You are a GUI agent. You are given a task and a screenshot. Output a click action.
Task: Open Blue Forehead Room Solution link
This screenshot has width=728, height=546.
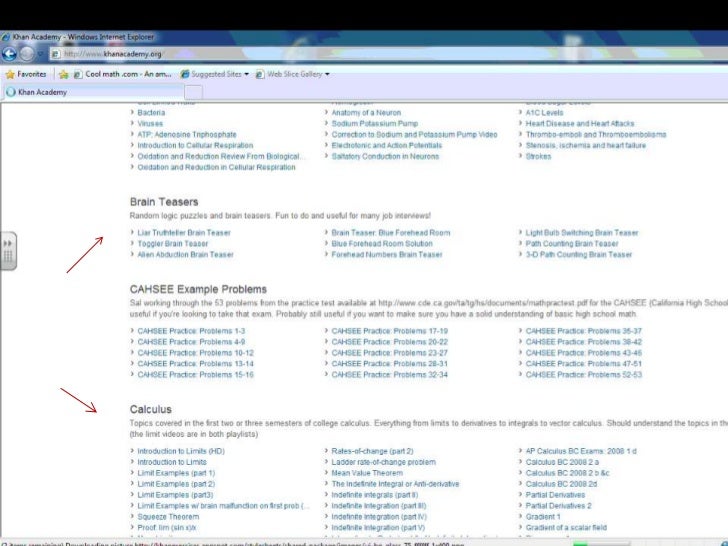pyautogui.click(x=382, y=244)
